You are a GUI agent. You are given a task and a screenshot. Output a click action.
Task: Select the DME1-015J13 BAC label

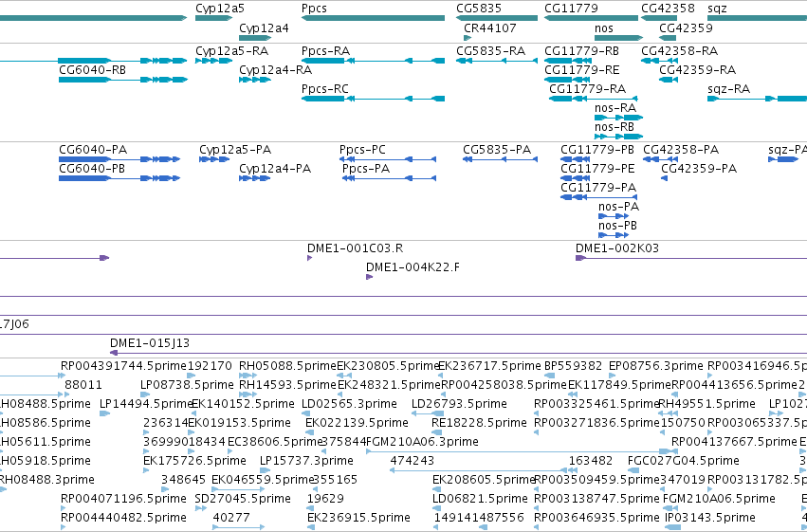point(150,343)
